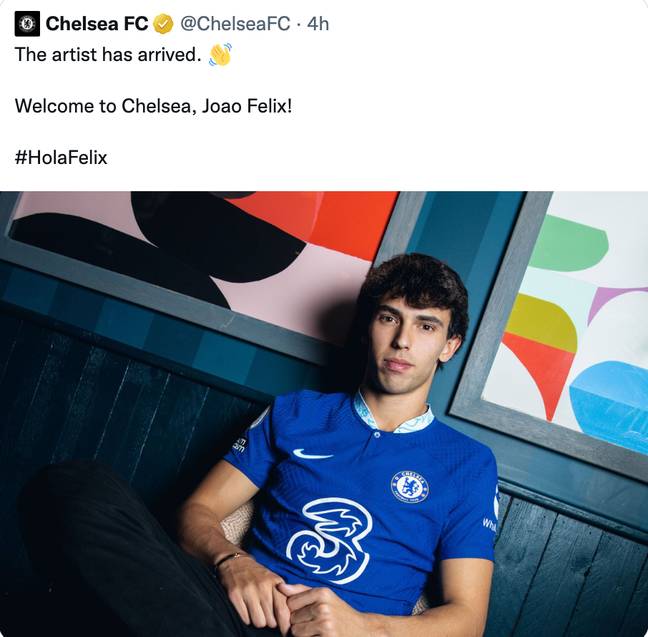Click the waving hand emoji
648x637 pixels.
[220, 54]
